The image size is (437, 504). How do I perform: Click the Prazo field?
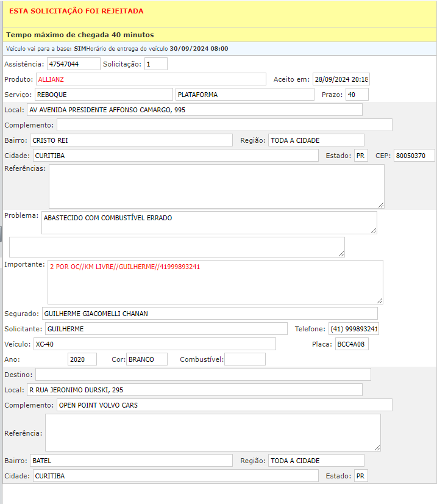tap(357, 95)
